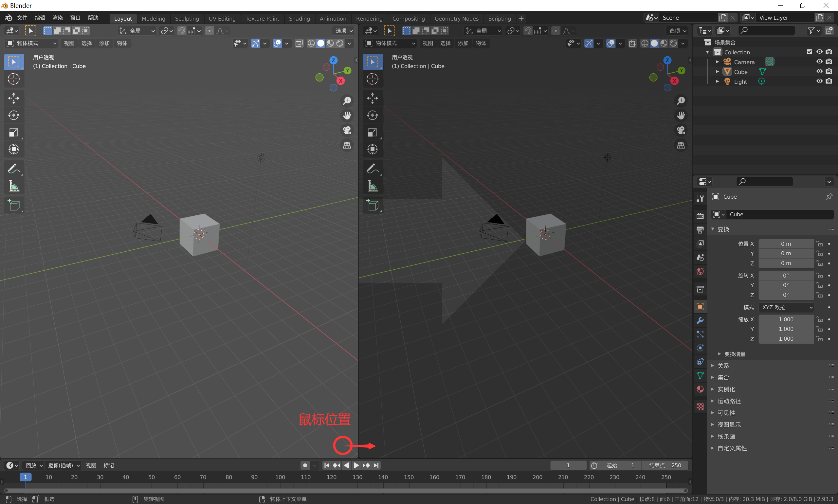Activate the Rotate tool
Image resolution: width=838 pixels, height=504 pixels.
pos(14,115)
